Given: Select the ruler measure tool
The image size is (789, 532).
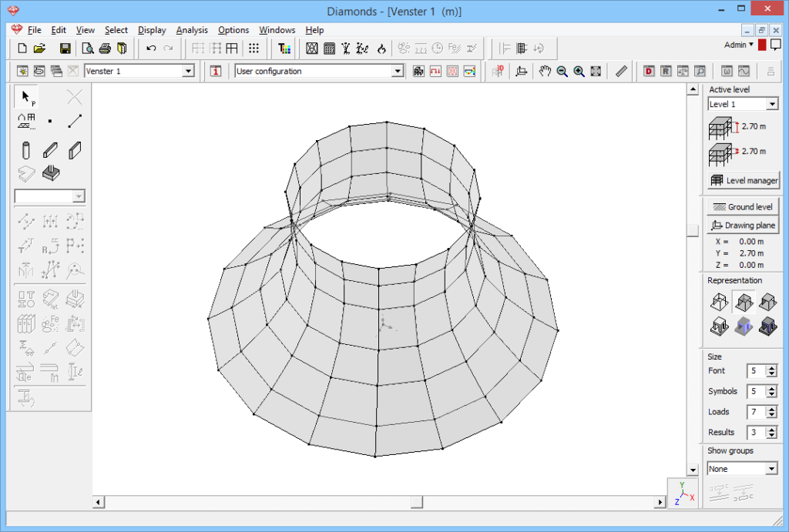Looking at the screenshot, I should (622, 71).
